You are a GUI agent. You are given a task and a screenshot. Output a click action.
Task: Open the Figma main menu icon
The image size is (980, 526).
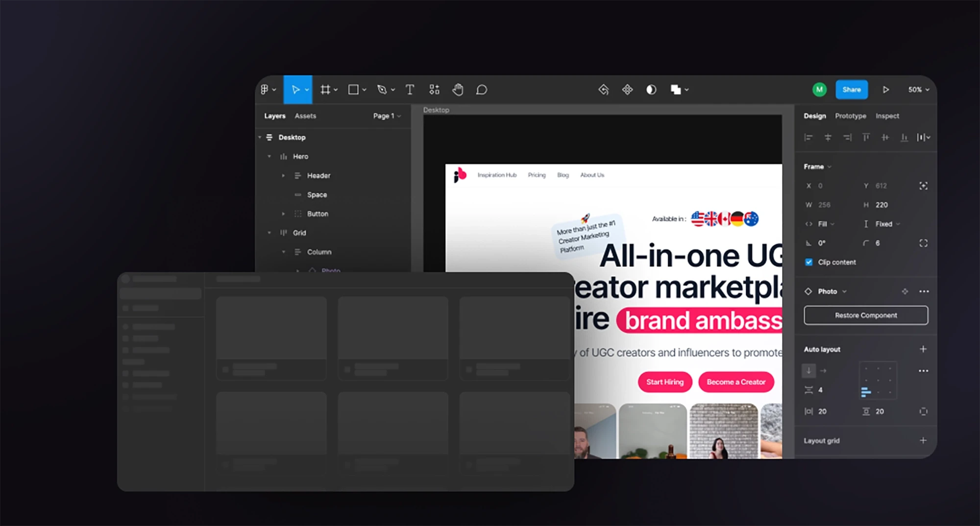[x=265, y=90]
